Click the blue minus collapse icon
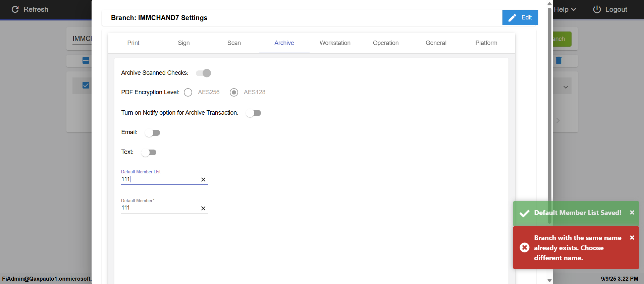This screenshot has height=284, width=644. click(x=86, y=60)
